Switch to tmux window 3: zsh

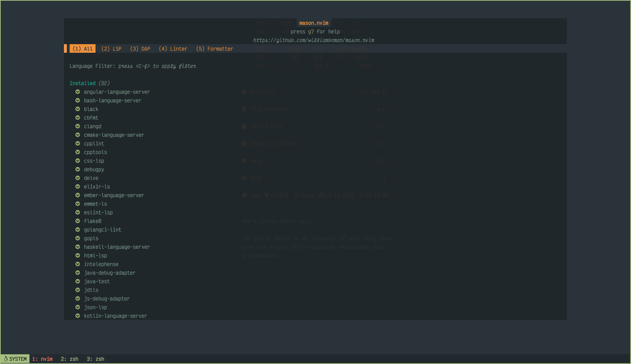(x=96, y=359)
